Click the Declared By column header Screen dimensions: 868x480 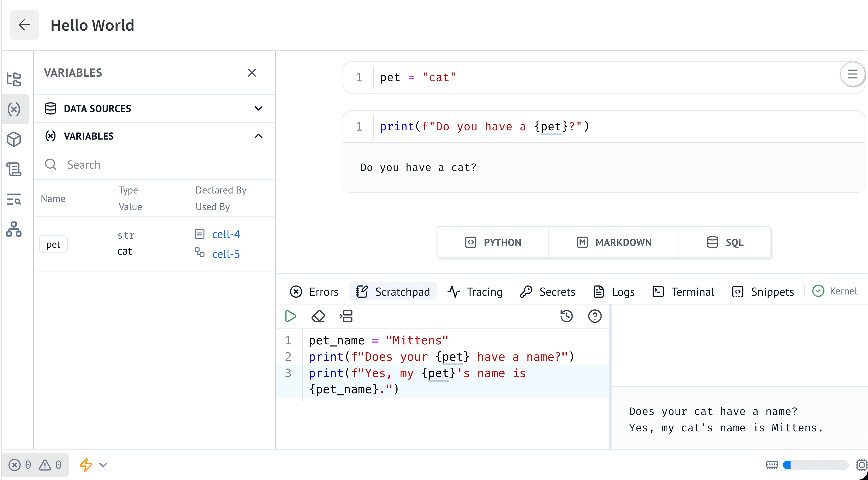pos(221,190)
